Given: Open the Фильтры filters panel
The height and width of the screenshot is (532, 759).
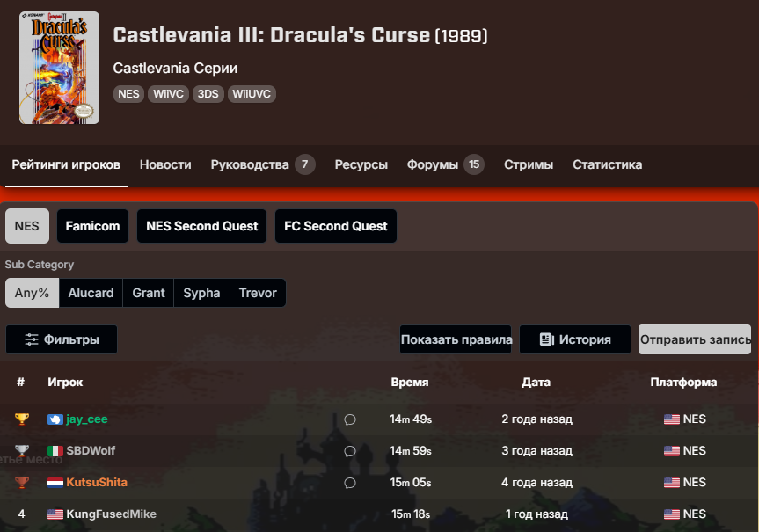Looking at the screenshot, I should pos(62,339).
